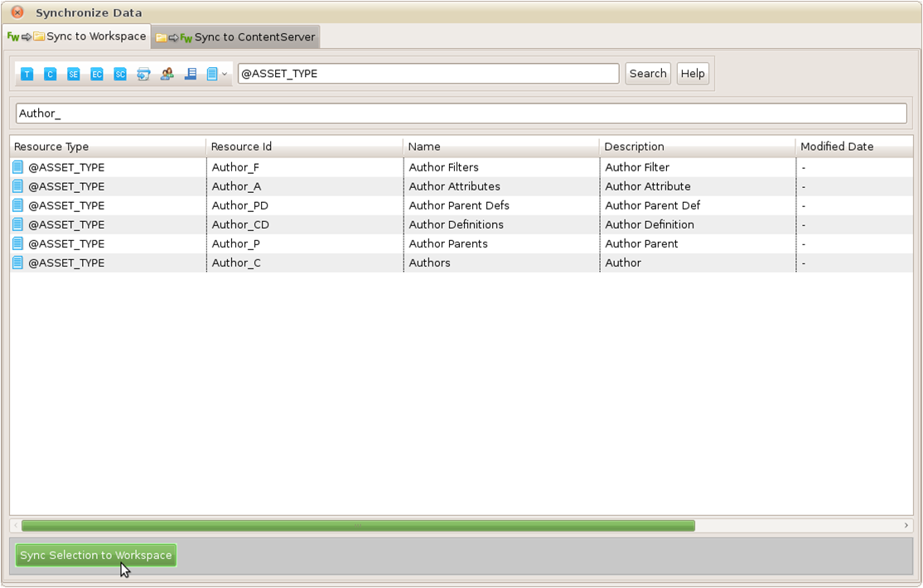
Task: Click the Author Attribute description cell
Action: tap(698, 186)
